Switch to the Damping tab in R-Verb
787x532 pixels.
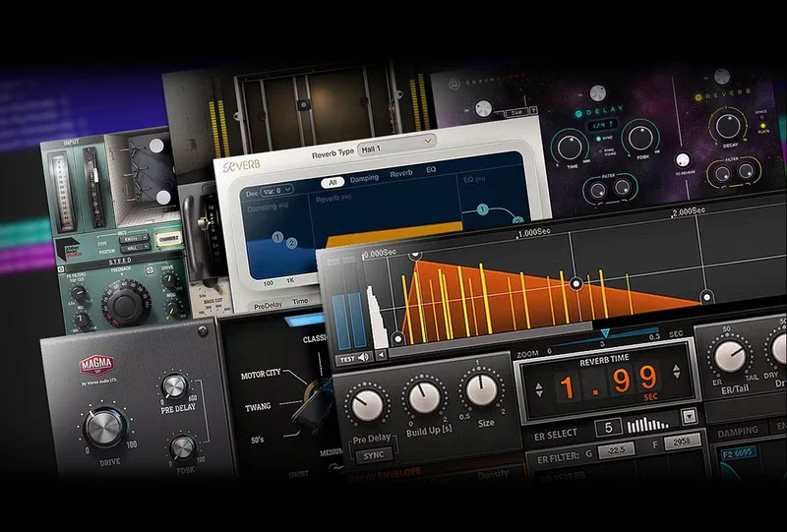point(364,178)
